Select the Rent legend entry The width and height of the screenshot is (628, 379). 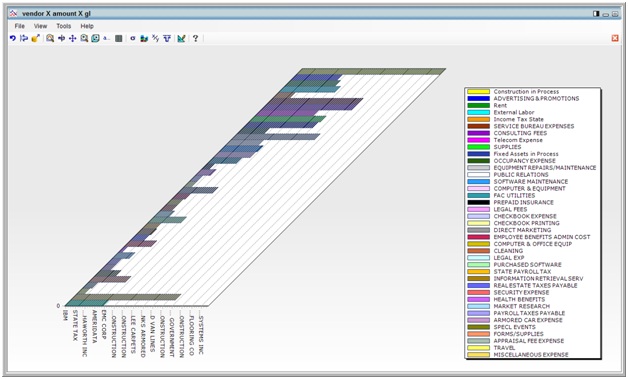tap(500, 105)
